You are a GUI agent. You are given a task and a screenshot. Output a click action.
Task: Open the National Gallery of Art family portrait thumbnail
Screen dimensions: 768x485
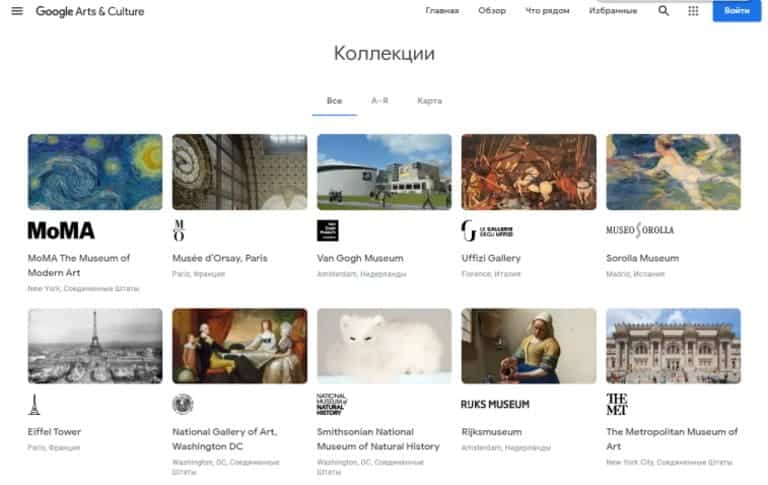[x=240, y=346]
